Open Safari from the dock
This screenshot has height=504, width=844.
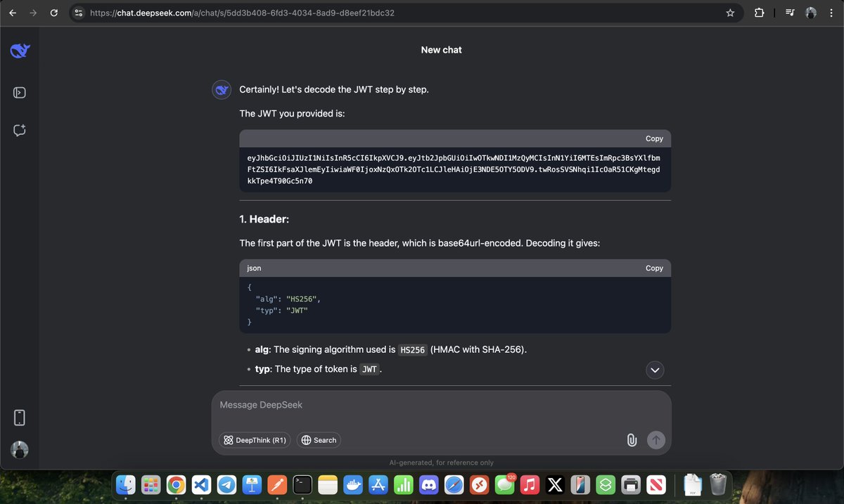click(x=454, y=484)
